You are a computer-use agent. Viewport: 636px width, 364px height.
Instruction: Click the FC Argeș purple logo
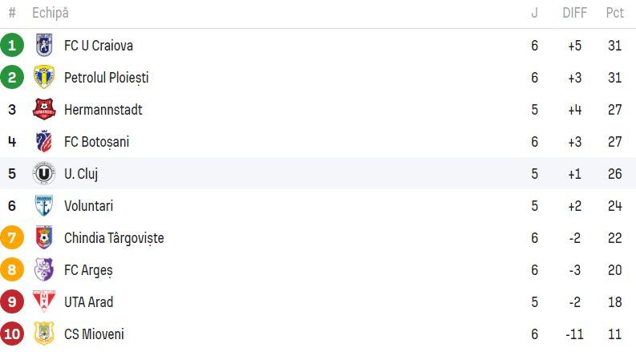pos(43,270)
